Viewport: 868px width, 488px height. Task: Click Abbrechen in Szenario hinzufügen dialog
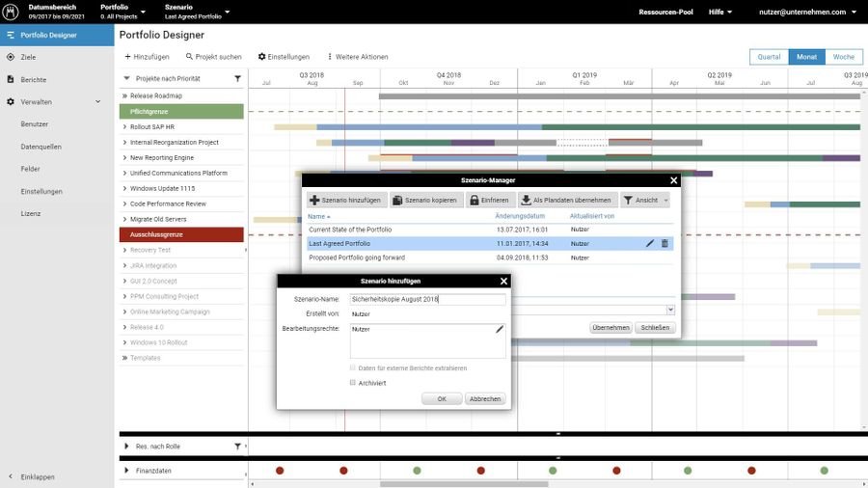[484, 399]
